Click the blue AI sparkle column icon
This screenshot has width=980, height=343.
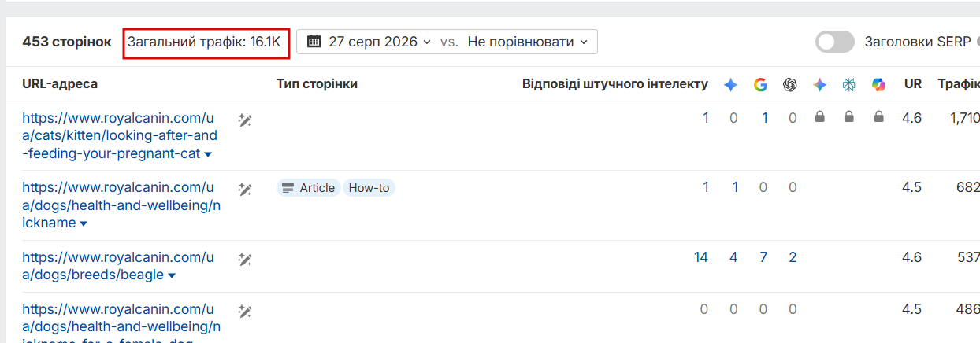pyautogui.click(x=731, y=85)
